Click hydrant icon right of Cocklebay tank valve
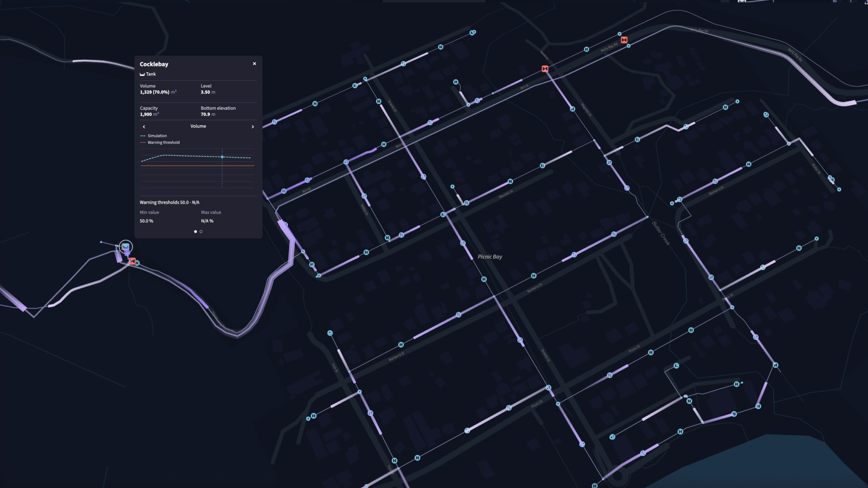 pyautogui.click(x=137, y=263)
